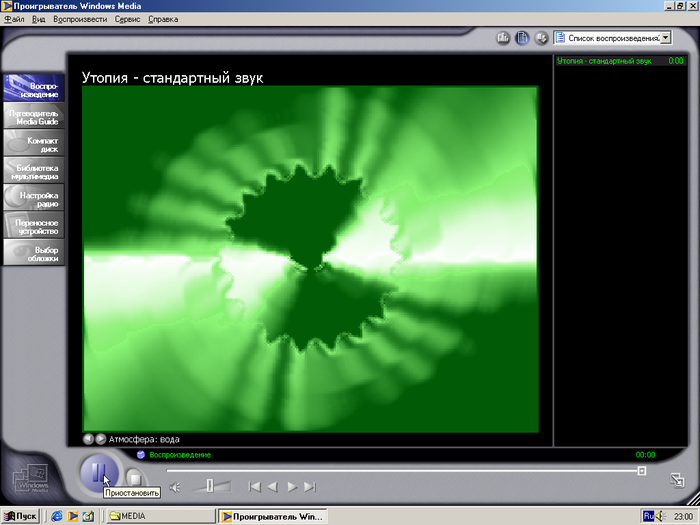Viewport: 700px width, 525px height.
Task: Toggle shuffle mode button in top bar
Action: (x=541, y=38)
